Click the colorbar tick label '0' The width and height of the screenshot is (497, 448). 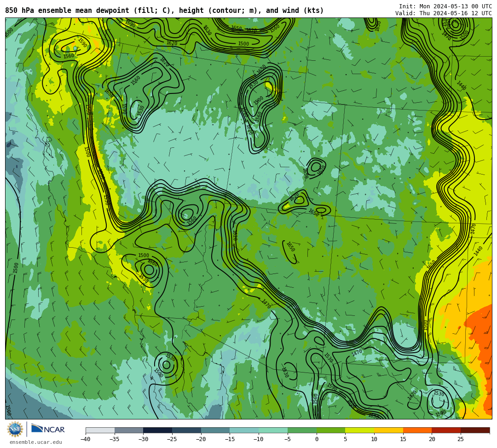(x=317, y=439)
